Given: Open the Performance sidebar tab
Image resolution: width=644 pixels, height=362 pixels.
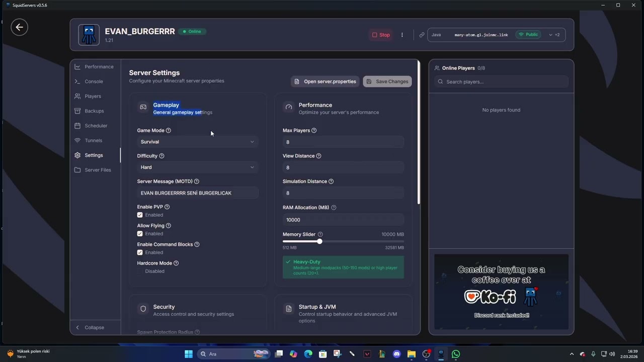Looking at the screenshot, I should 94,67.
